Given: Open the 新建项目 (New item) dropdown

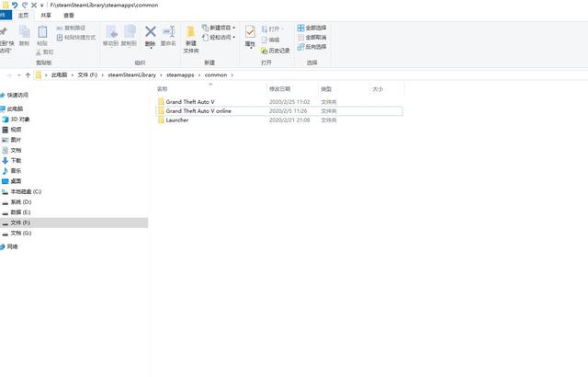Looking at the screenshot, I should [219, 28].
